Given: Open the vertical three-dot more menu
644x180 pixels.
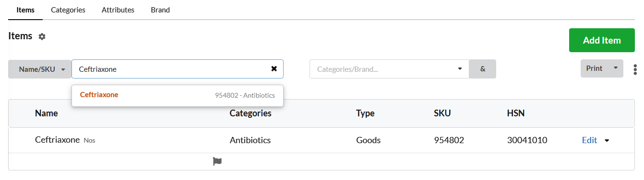Looking at the screenshot, I should (x=635, y=69).
